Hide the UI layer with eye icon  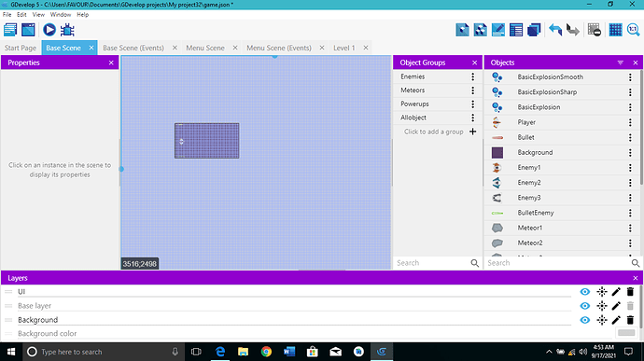(x=585, y=292)
